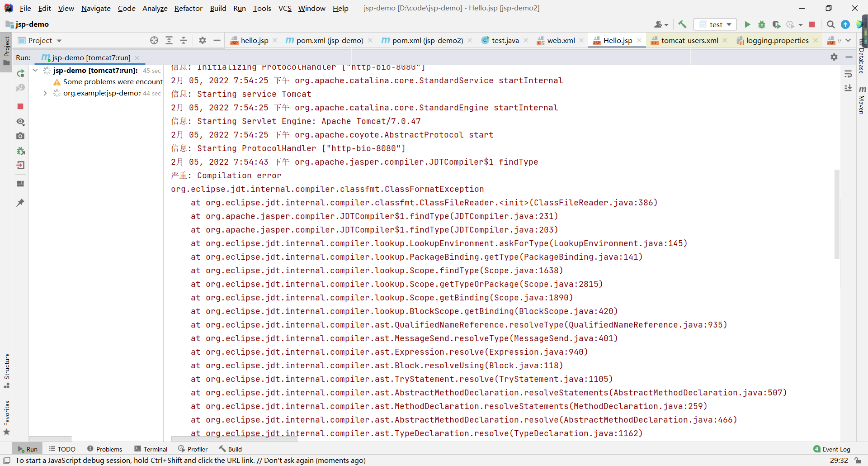Debug the 'test' configuration
The height and width of the screenshot is (466, 868).
[762, 24]
